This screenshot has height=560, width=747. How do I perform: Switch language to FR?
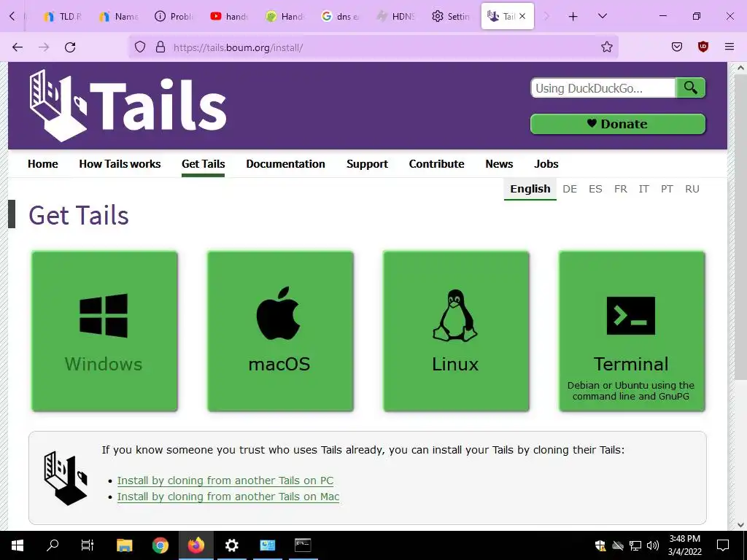621,189
